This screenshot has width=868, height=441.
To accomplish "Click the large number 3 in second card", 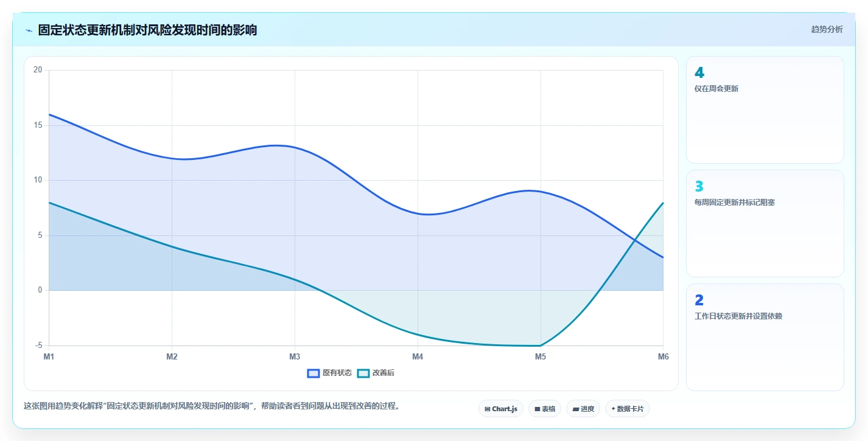I will (x=699, y=186).
